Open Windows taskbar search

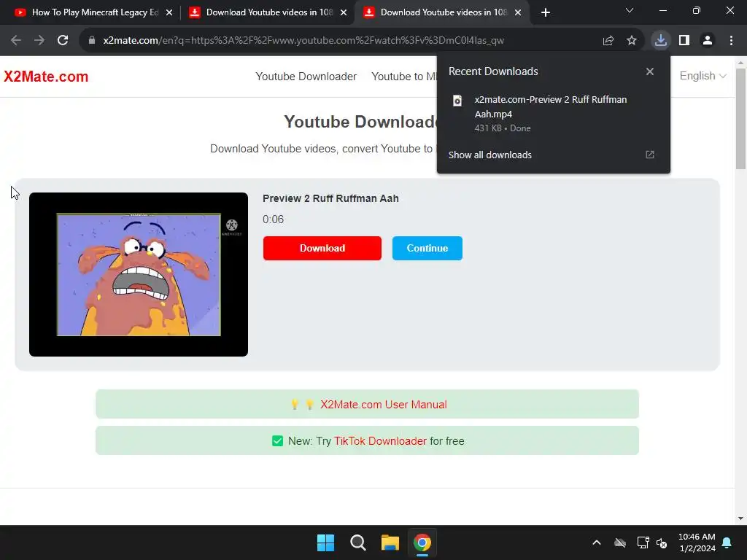[x=357, y=542]
